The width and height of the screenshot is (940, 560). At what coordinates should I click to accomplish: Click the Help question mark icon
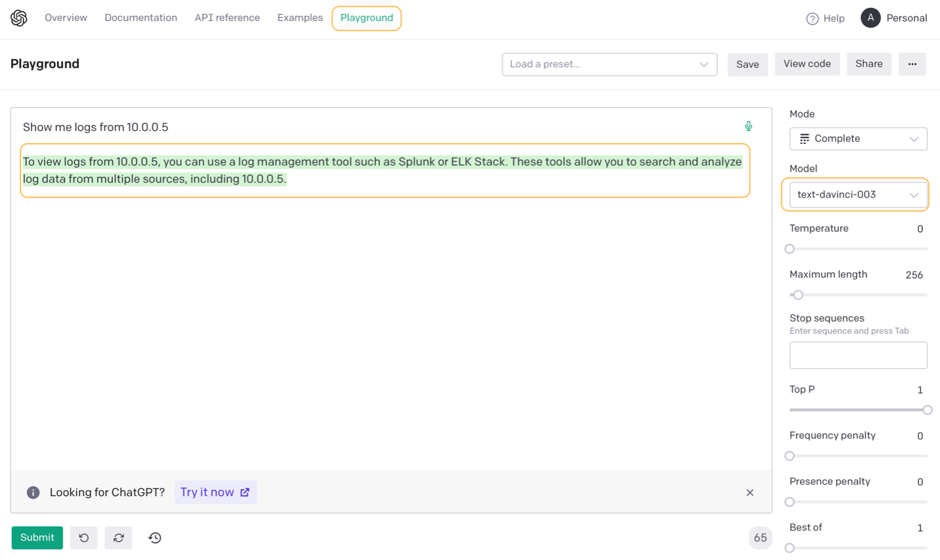click(812, 19)
